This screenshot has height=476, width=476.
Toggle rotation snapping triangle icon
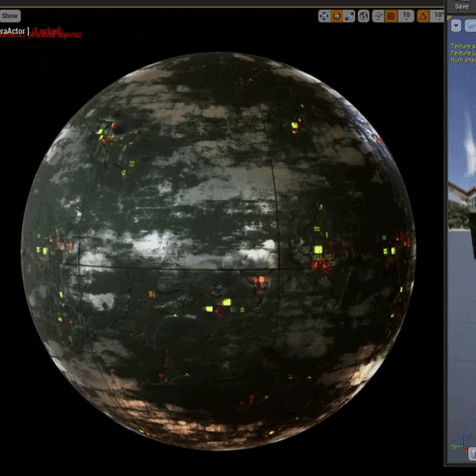tap(423, 16)
